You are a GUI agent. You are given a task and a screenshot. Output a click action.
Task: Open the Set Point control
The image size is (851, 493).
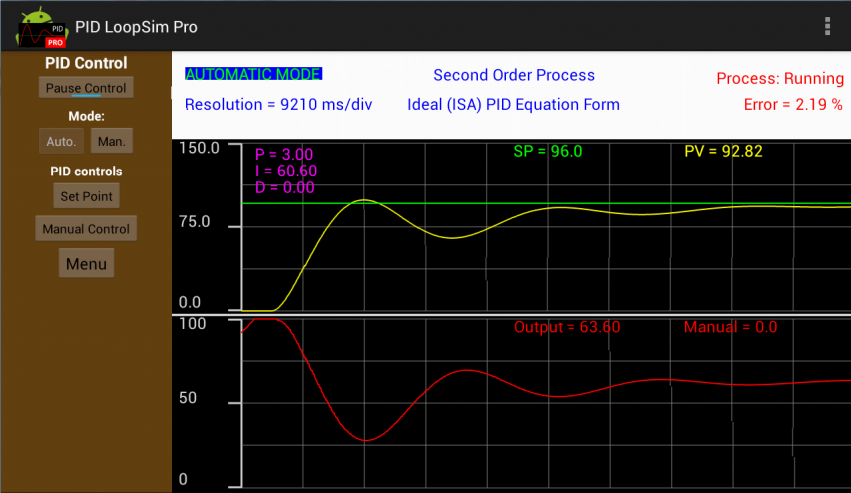coord(86,196)
